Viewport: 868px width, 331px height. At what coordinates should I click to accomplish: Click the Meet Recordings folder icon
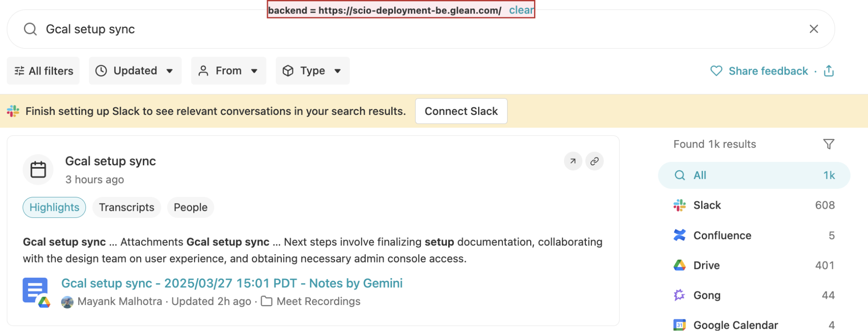(x=267, y=302)
